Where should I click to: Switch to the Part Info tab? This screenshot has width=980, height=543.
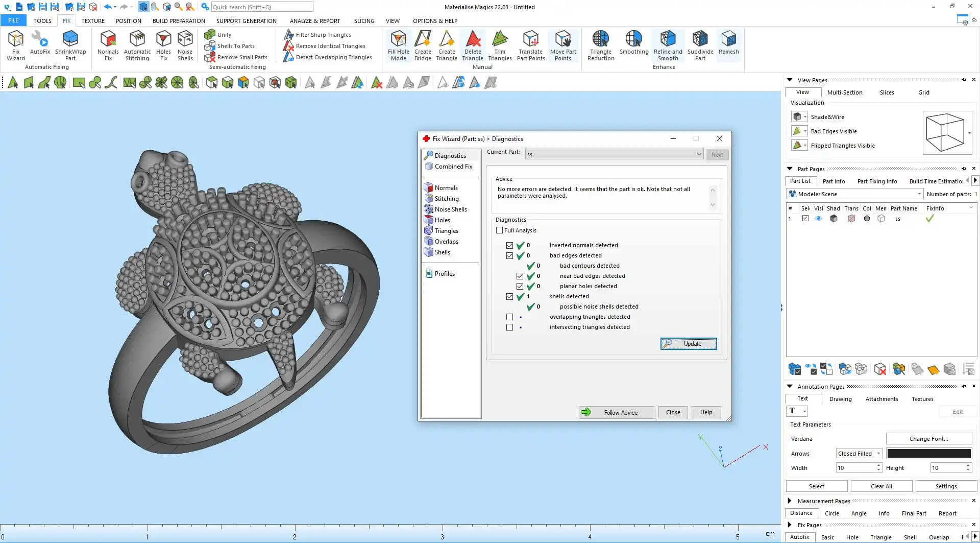[x=834, y=181]
